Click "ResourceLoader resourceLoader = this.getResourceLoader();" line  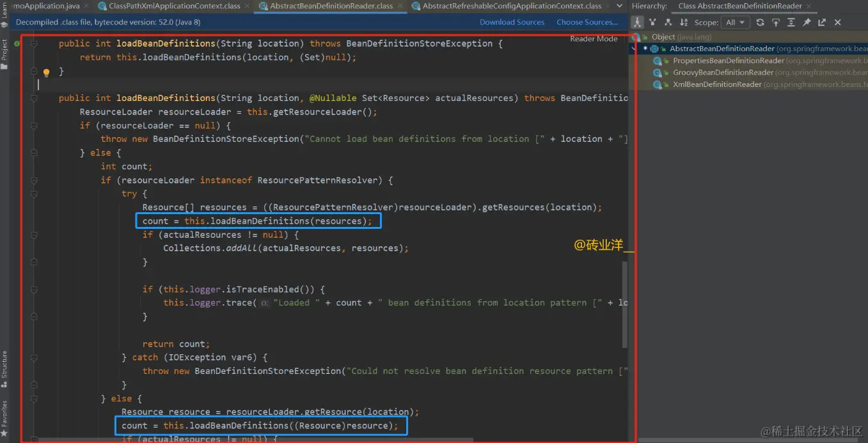click(228, 112)
